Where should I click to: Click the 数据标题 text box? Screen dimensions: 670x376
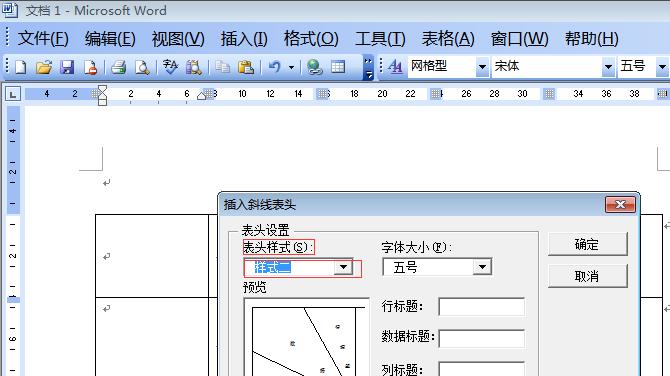click(482, 338)
